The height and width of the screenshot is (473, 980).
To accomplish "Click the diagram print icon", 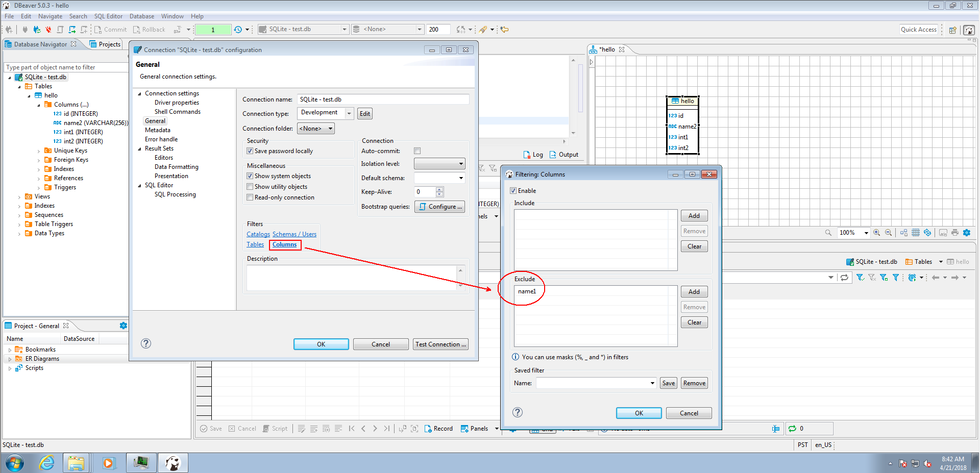I will (955, 233).
